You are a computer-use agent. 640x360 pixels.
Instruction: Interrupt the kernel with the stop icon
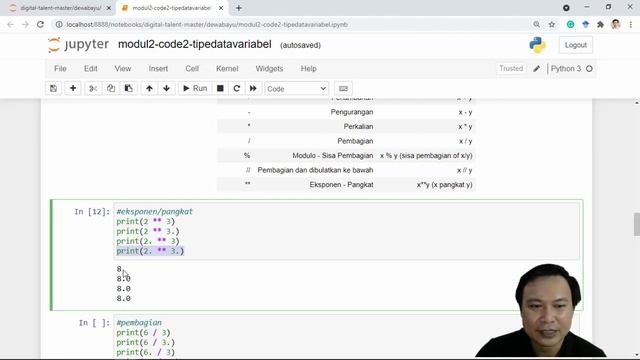click(220, 89)
